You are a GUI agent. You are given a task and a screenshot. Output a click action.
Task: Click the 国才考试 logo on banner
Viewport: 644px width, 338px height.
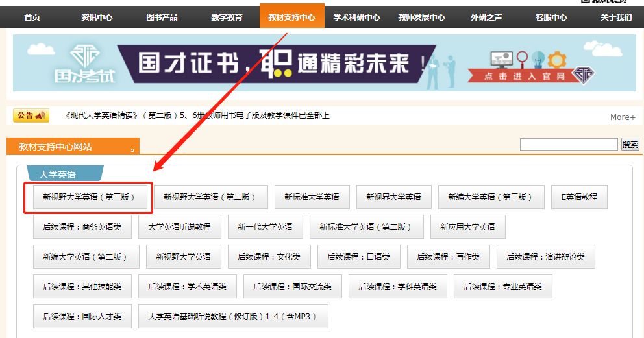click(85, 64)
